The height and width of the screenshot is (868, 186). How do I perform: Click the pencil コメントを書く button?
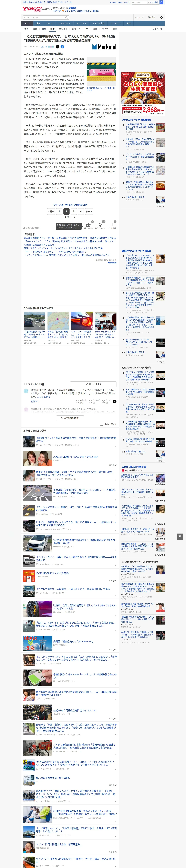tap(93, 384)
